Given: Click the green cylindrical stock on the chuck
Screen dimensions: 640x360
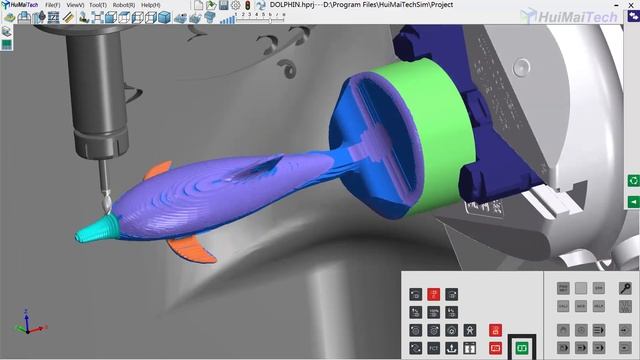Looking at the screenshot, I should point(441,135).
